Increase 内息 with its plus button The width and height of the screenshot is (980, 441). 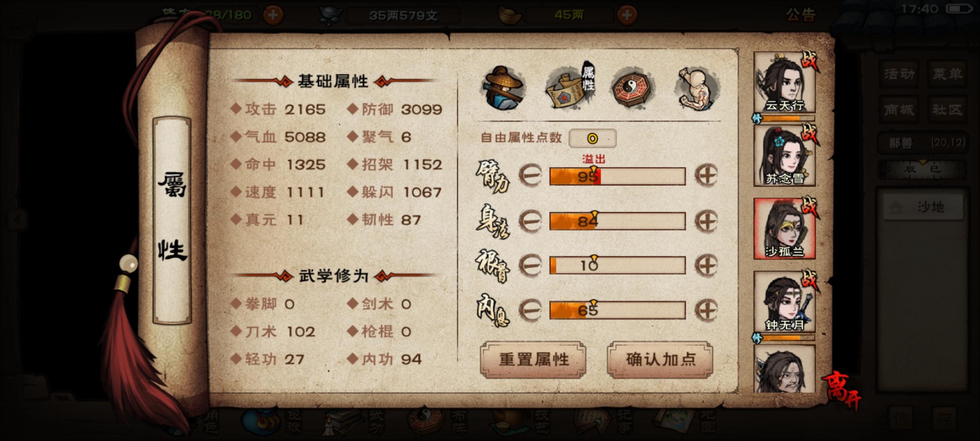706,310
